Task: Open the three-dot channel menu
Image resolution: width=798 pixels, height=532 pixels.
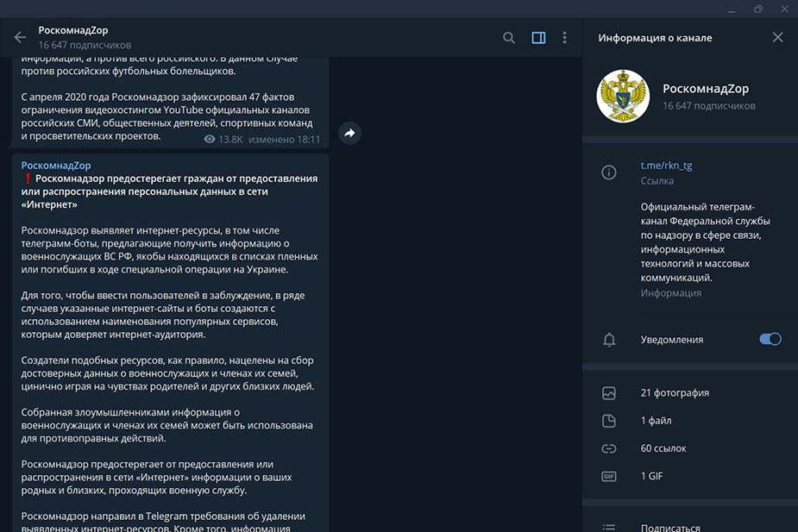Action: pos(564,38)
